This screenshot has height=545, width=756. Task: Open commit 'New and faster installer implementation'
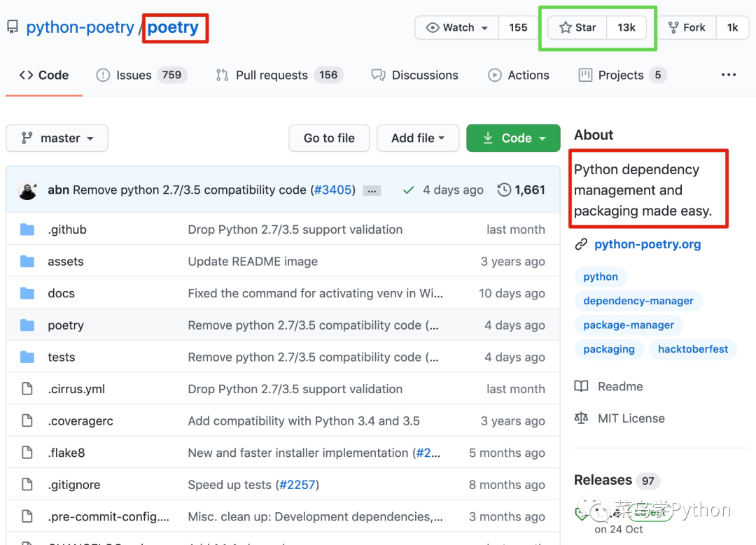298,453
